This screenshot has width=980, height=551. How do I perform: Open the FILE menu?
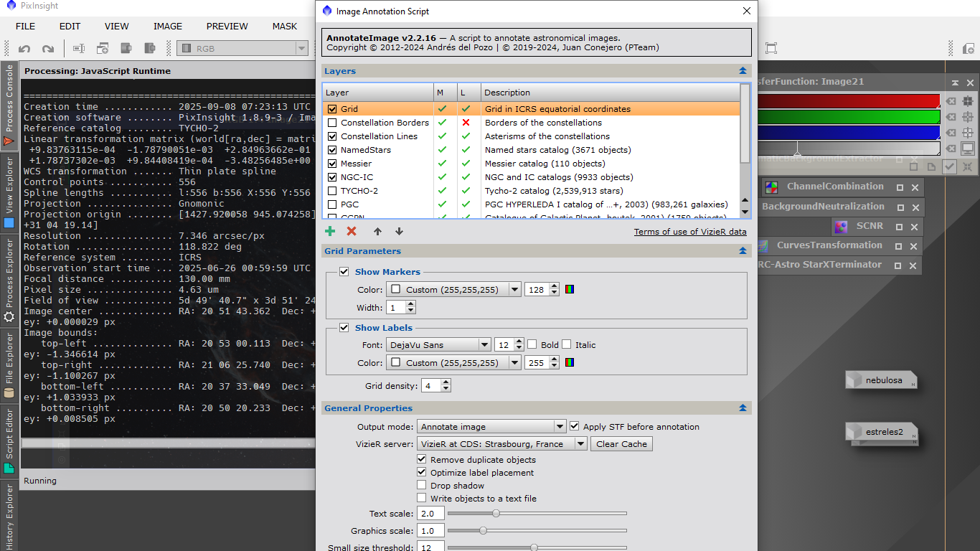point(25,27)
